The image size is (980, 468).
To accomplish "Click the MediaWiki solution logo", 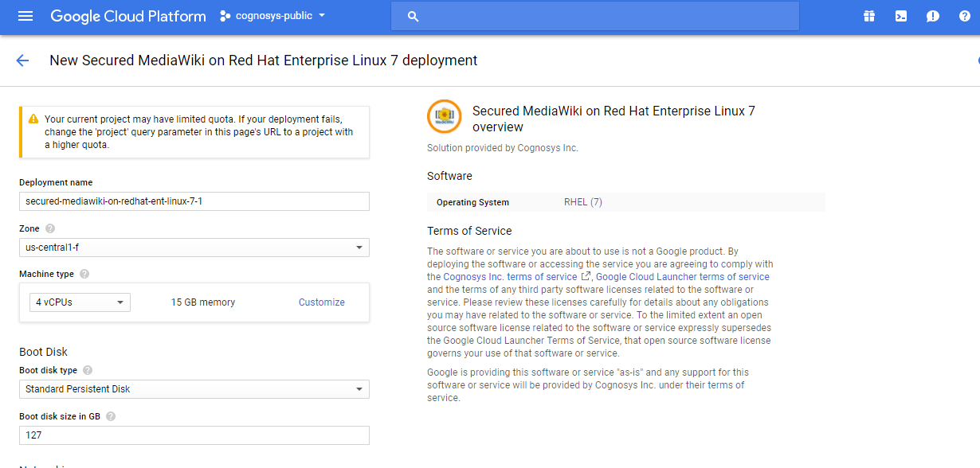I will coord(444,116).
